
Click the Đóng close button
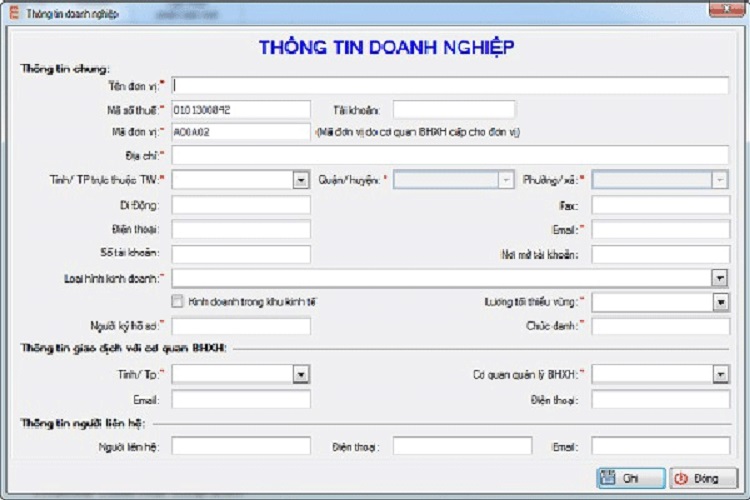[x=703, y=478]
